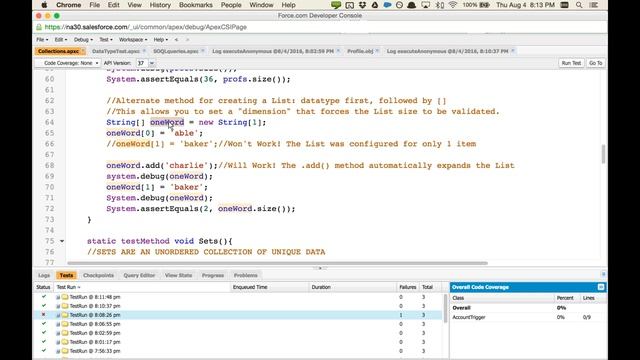Expand the TestRun @ 8:06:55 pm row

pos(58,324)
